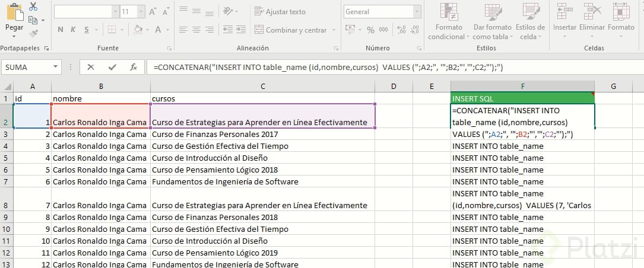Open Alineación dialog launcher
Viewport: 644px width, 268px height.
(x=337, y=49)
